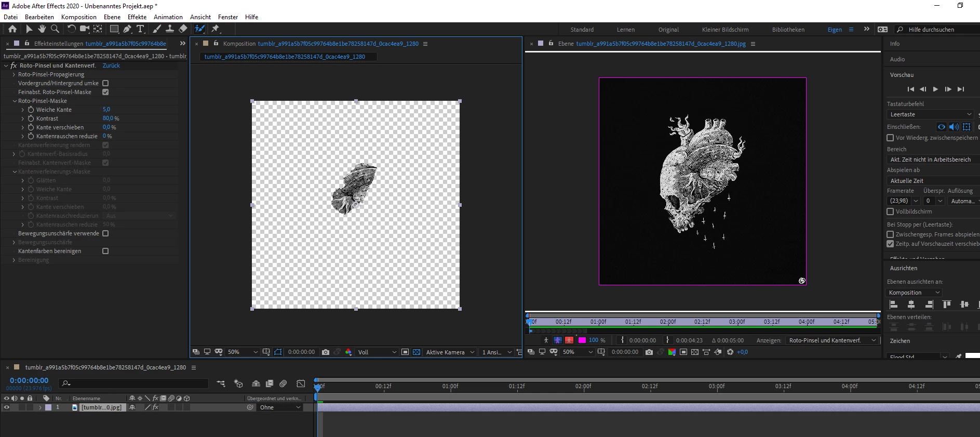
Task: Select the Rotation tool
Action: [72, 29]
